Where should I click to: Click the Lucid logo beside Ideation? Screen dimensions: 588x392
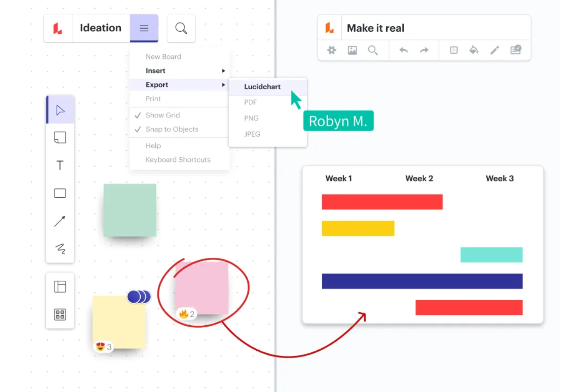(x=58, y=28)
